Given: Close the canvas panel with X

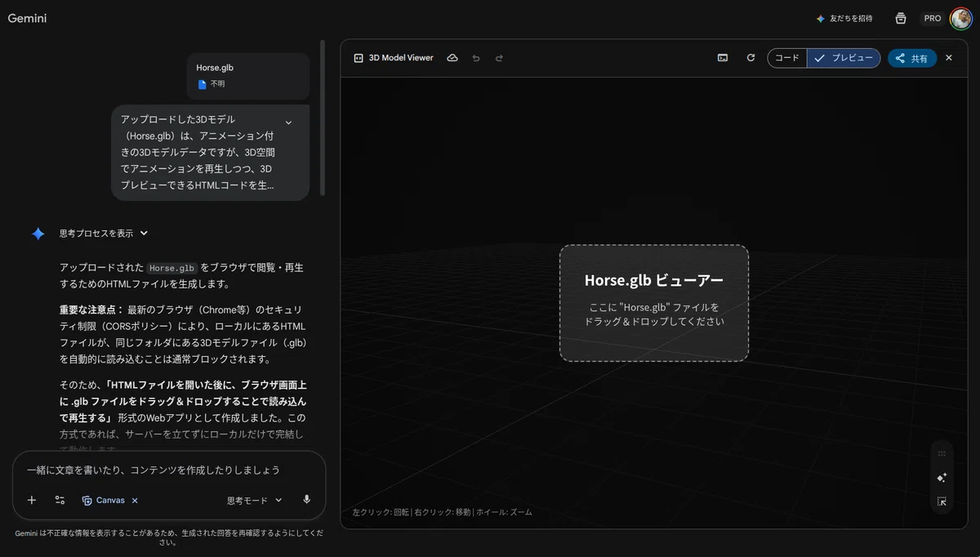Looking at the screenshot, I should click(x=949, y=58).
